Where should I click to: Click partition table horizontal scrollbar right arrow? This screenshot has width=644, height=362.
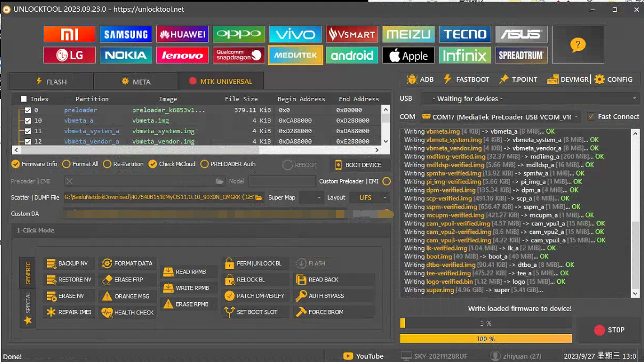[377, 150]
